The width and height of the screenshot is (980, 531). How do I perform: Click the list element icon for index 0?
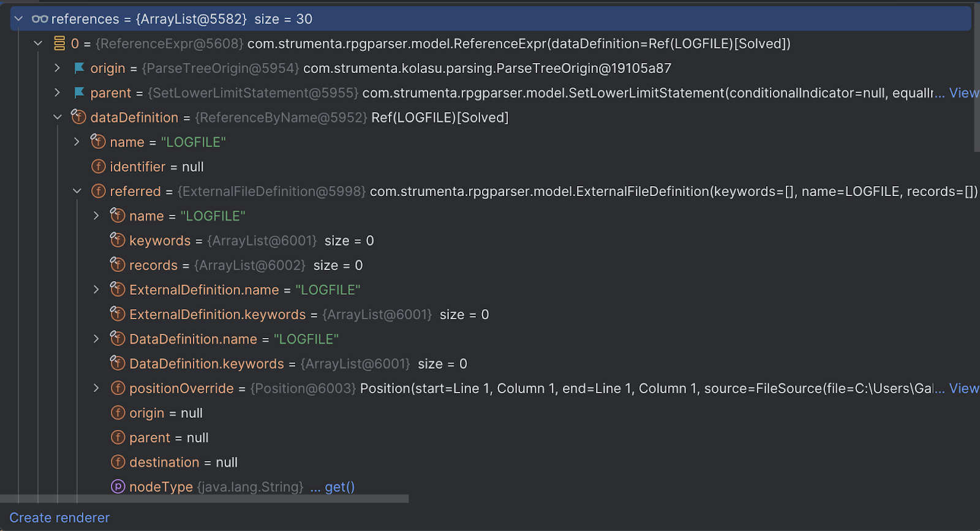[x=59, y=43]
